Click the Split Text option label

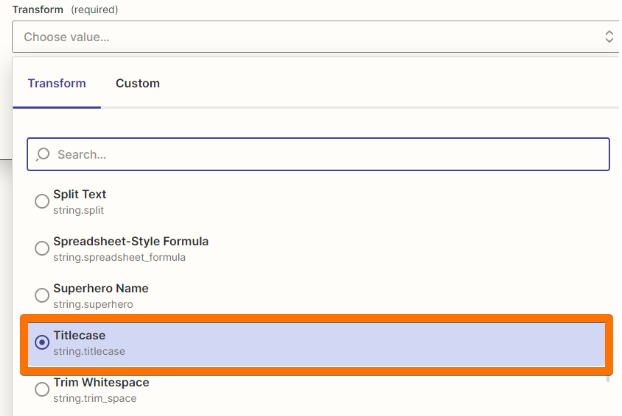pyautogui.click(x=80, y=194)
